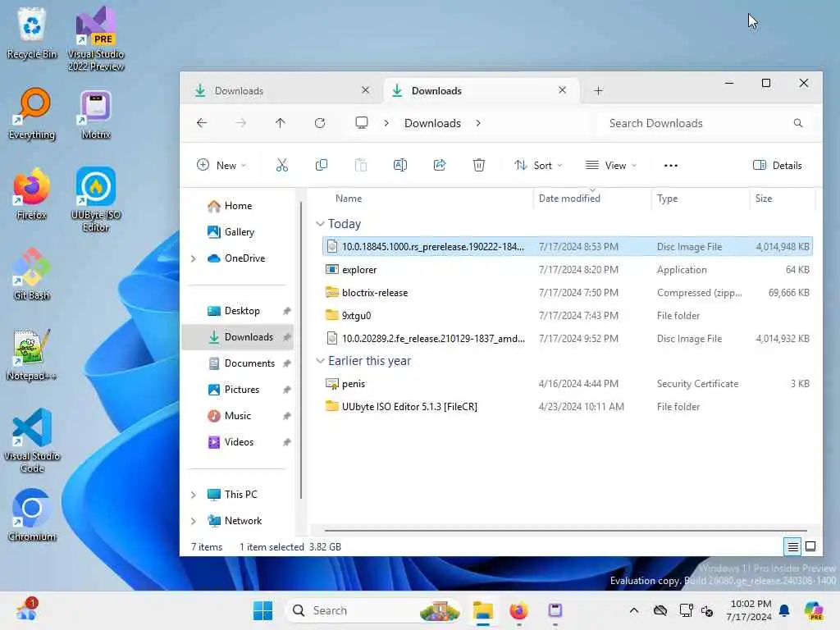Viewport: 840px width, 630px height.
Task: Collapse the Earlier this year group
Action: click(x=321, y=361)
